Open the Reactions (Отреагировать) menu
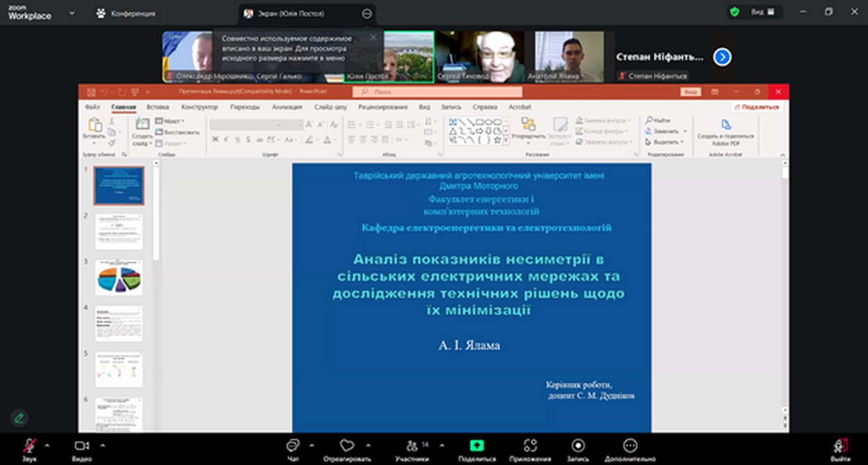The width and height of the screenshot is (868, 465). point(346,446)
